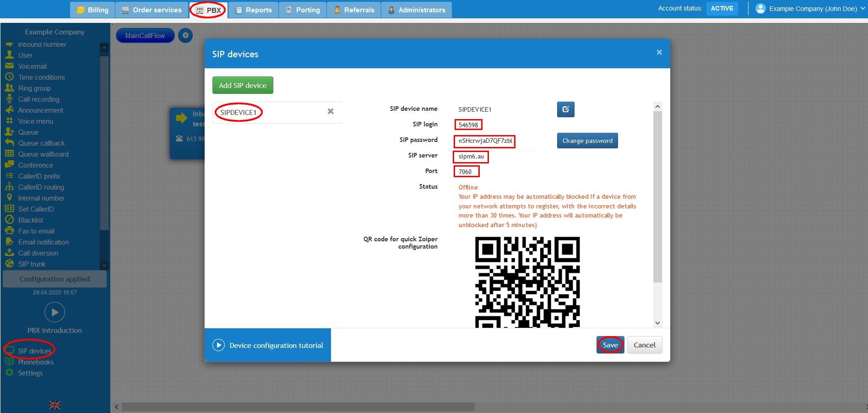Select the User element in sidebar

(25, 55)
